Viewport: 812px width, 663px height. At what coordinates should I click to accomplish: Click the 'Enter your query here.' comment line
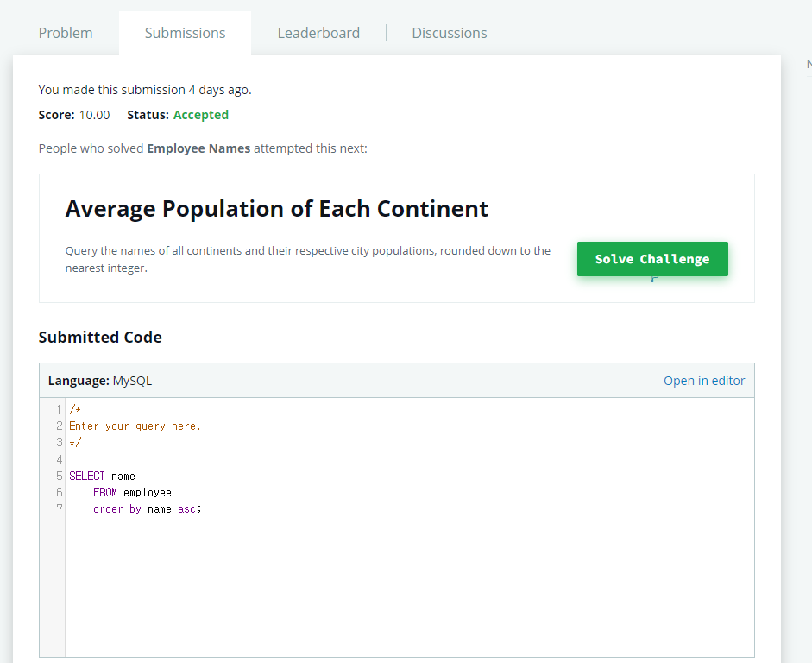(135, 426)
